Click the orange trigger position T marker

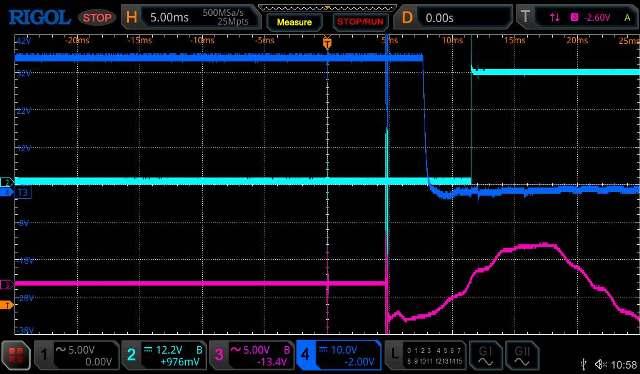[327, 43]
